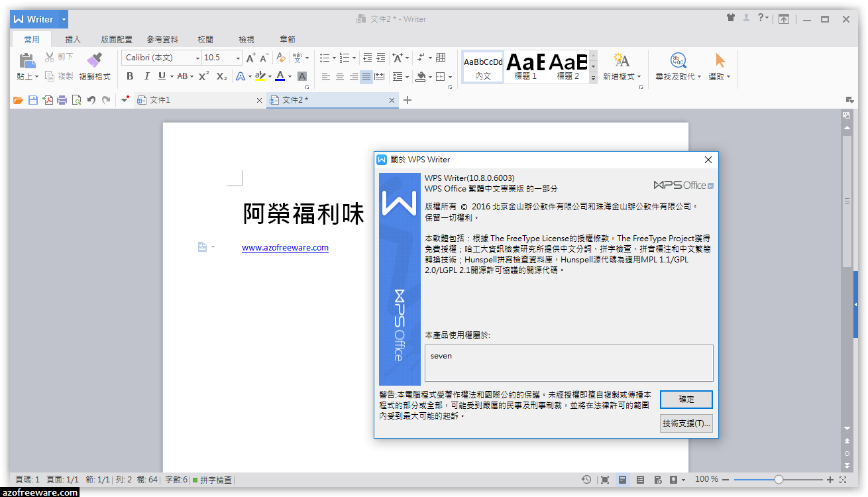
Task: Click the distributed alignment icon
Action: pyautogui.click(x=380, y=77)
